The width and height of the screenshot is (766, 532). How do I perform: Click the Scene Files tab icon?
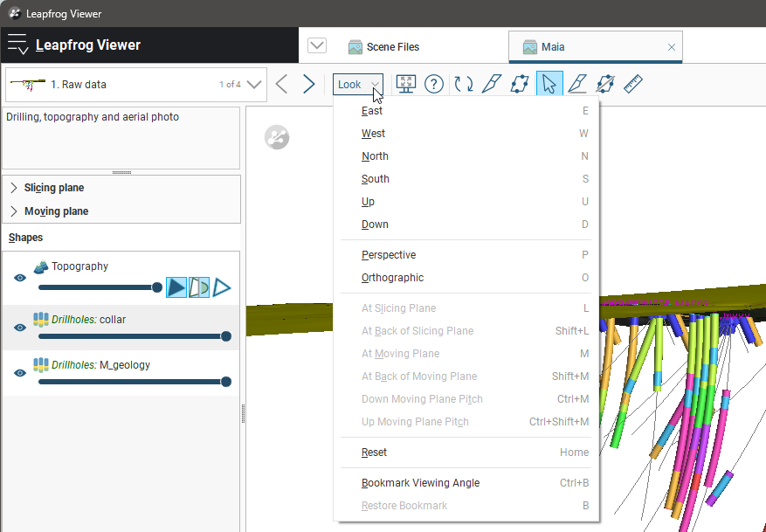[x=355, y=47]
